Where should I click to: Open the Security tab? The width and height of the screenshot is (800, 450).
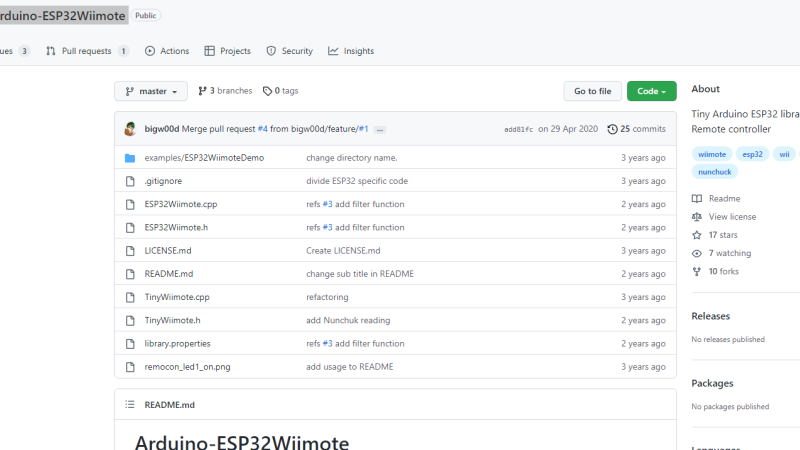click(289, 51)
